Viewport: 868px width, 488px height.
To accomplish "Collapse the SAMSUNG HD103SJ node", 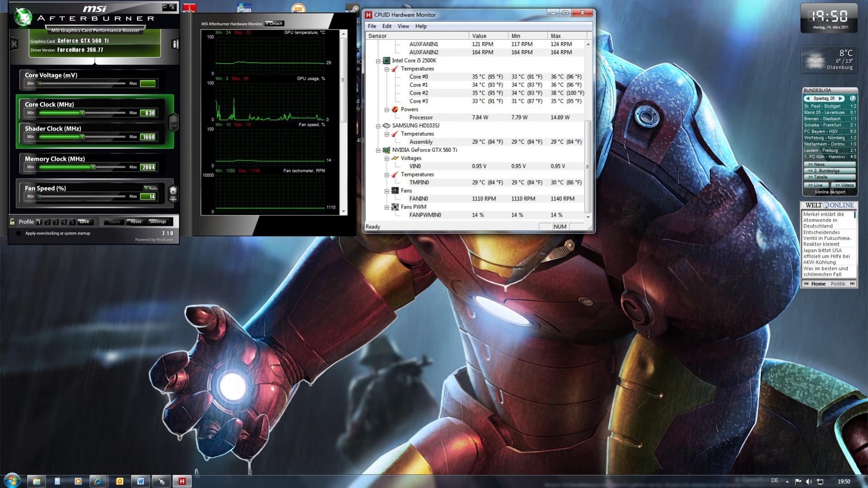I will [x=378, y=126].
